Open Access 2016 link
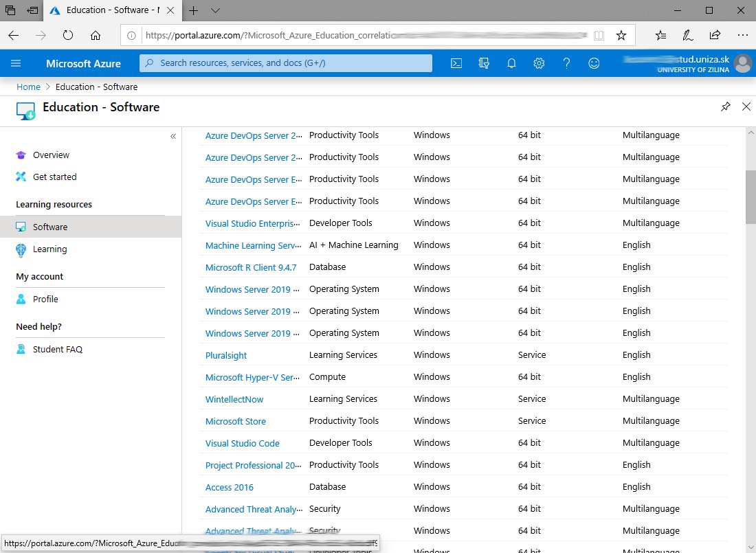The height and width of the screenshot is (553, 756). [x=229, y=488]
